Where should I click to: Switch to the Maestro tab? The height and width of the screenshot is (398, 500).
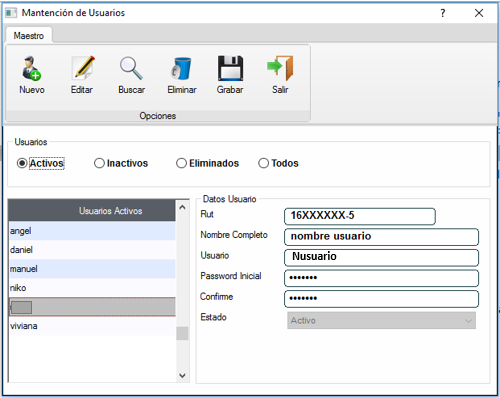click(x=29, y=35)
